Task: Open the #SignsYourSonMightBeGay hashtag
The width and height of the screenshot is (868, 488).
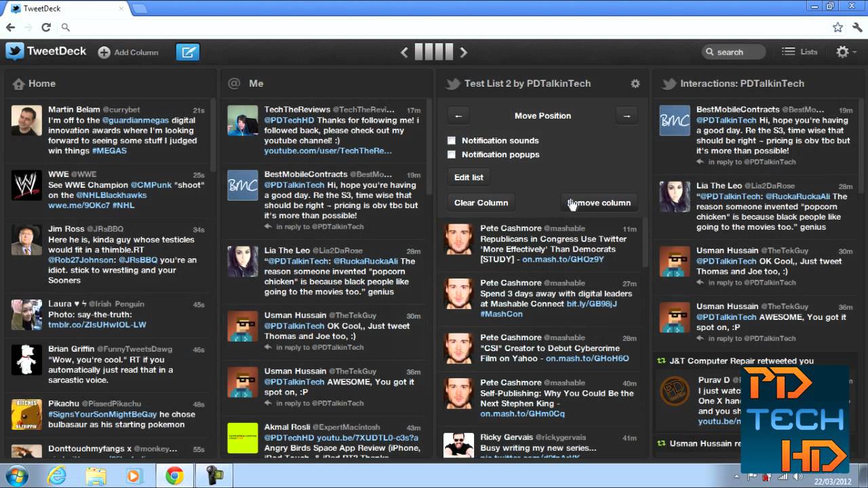Action: tap(102, 414)
